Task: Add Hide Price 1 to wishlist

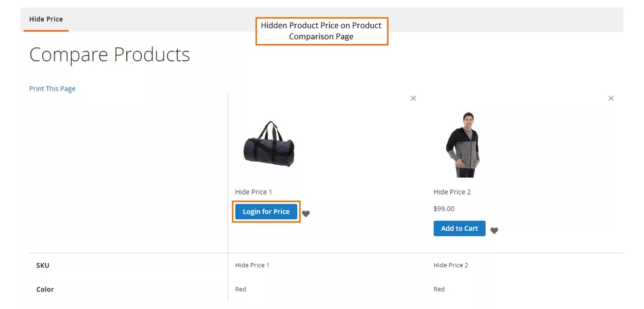Action: pyautogui.click(x=306, y=214)
